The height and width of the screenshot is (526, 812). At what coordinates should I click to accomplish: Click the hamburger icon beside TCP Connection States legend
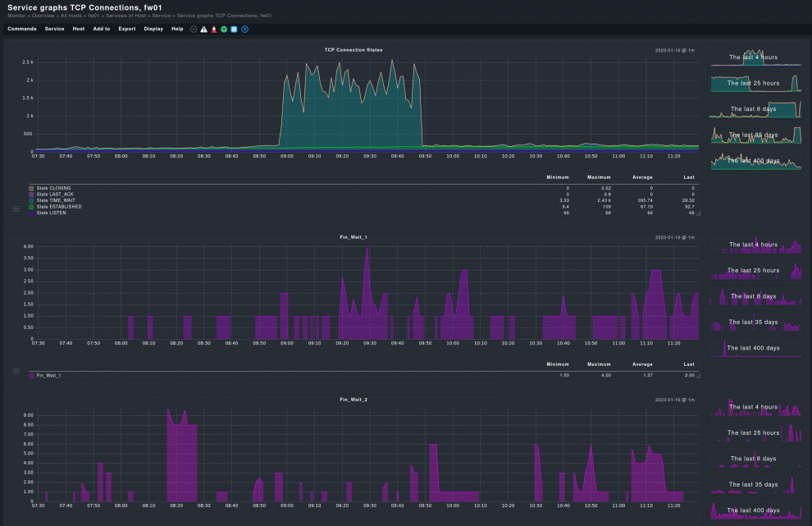click(x=16, y=209)
